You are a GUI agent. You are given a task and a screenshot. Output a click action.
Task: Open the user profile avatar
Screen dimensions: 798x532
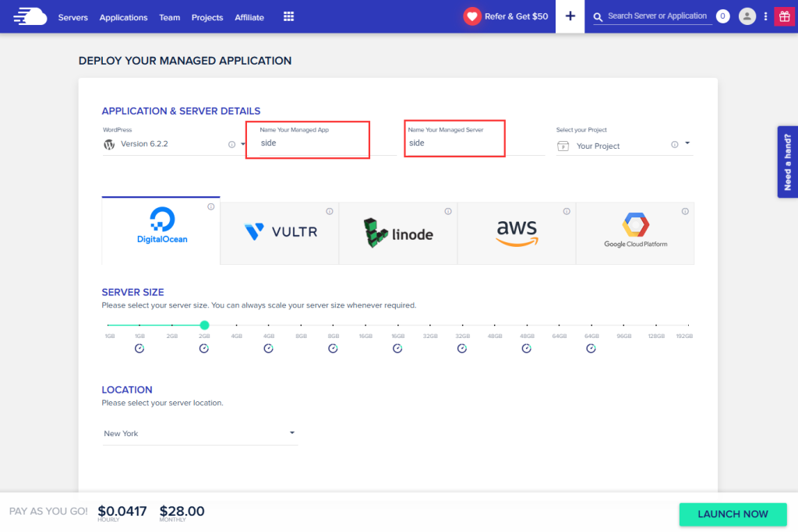(747, 16)
